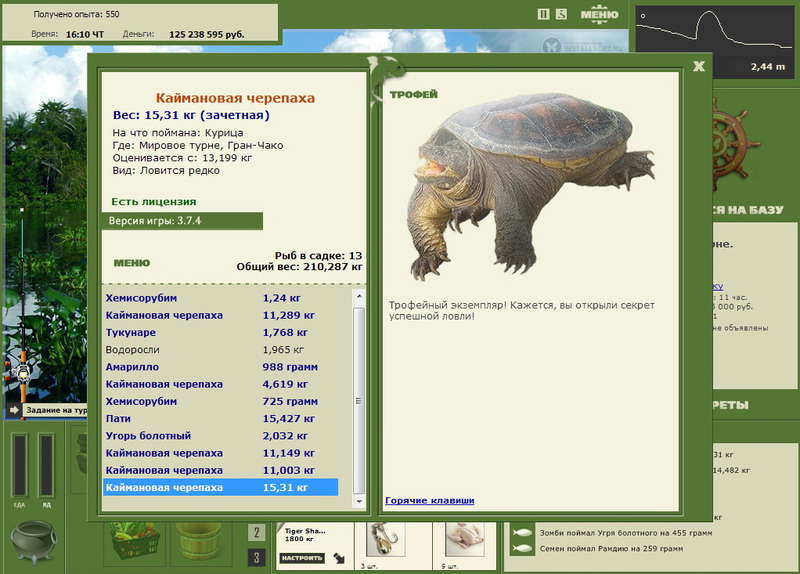
Task: Click the НА БАЗУ return button
Action: [748, 210]
